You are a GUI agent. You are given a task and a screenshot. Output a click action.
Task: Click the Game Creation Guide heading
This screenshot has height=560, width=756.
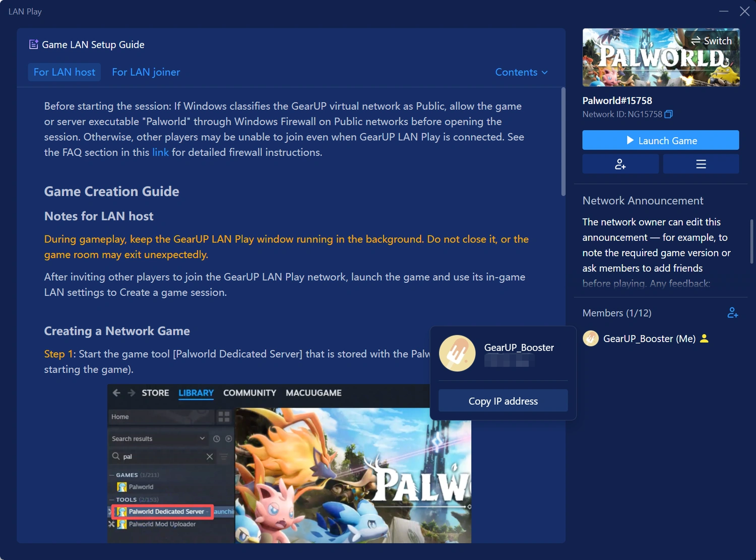(111, 192)
